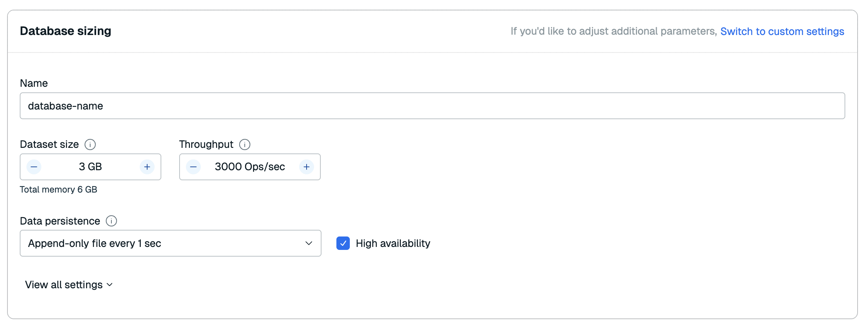The image size is (868, 327).
Task: Increase Dataset size with the plus button
Action: pos(147,167)
